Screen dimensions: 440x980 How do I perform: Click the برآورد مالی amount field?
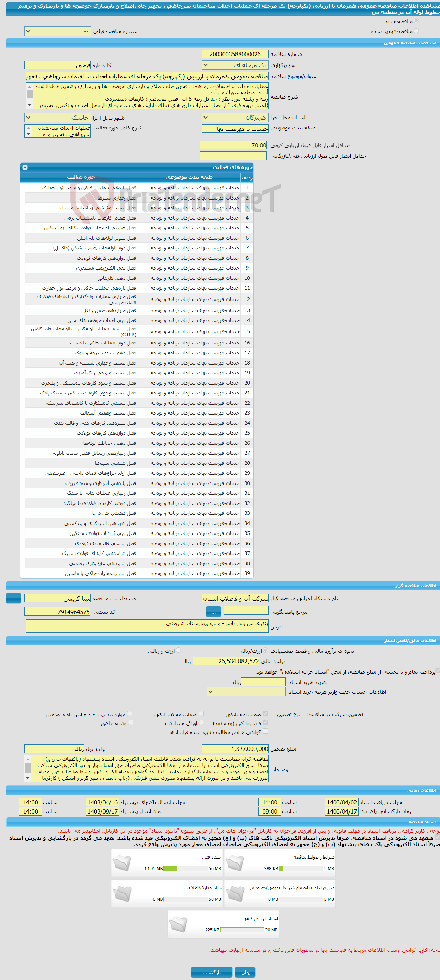pyautogui.click(x=226, y=661)
